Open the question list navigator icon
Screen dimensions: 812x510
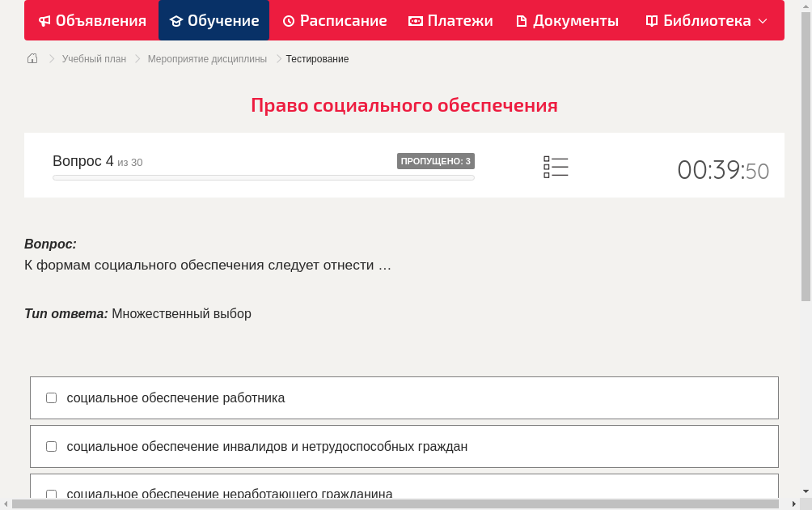click(x=556, y=166)
